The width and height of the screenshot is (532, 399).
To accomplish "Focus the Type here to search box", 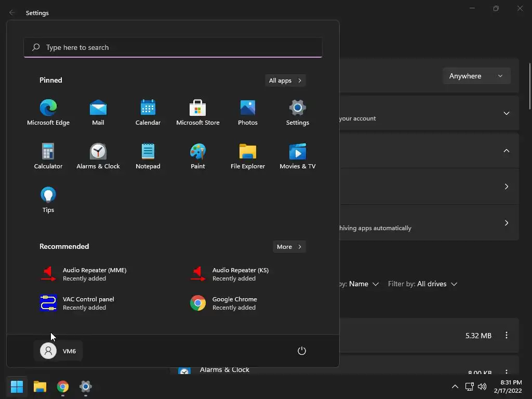I will click(173, 47).
